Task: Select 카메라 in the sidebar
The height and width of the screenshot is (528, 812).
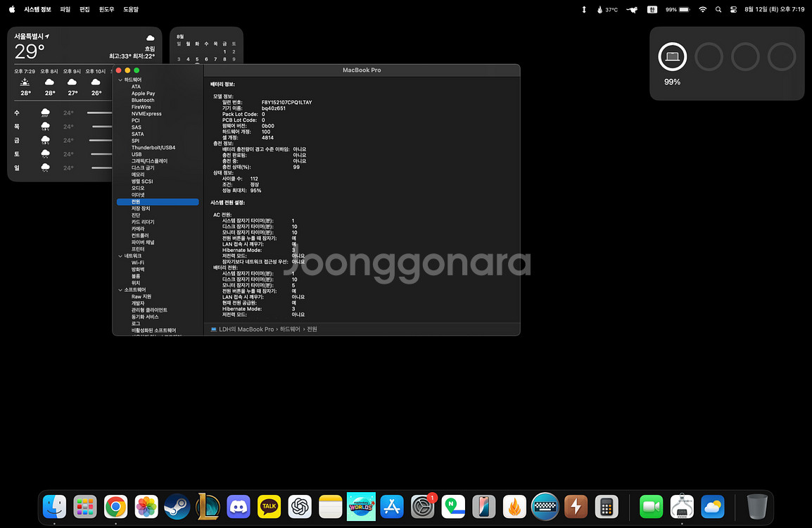Action: point(138,229)
